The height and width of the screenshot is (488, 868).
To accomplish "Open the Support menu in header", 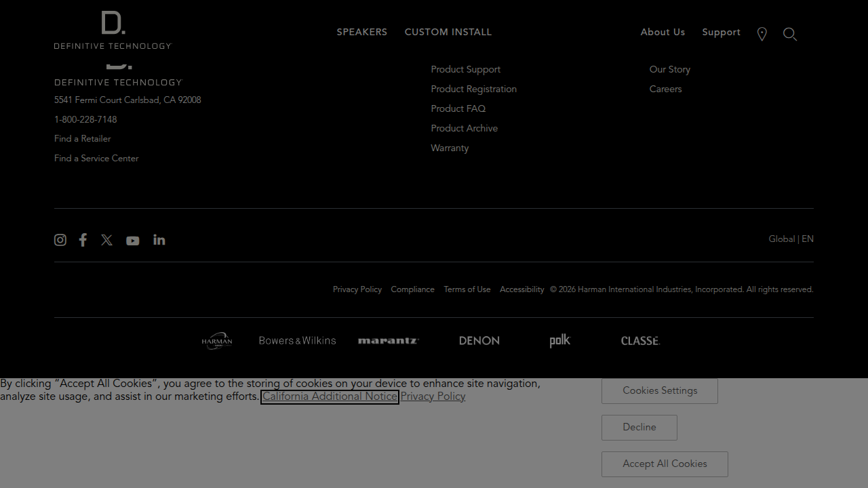I will point(721,33).
